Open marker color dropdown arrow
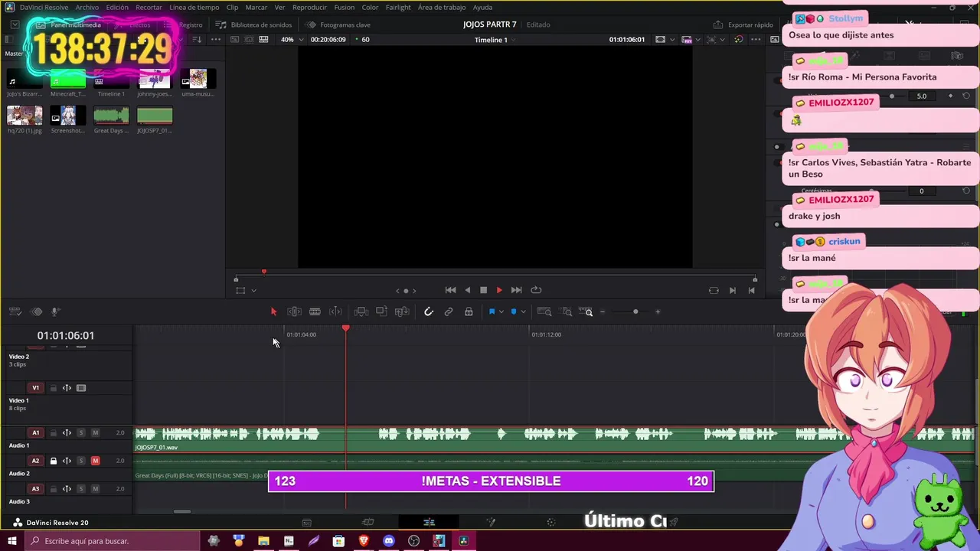This screenshot has width=980, height=551. click(523, 311)
